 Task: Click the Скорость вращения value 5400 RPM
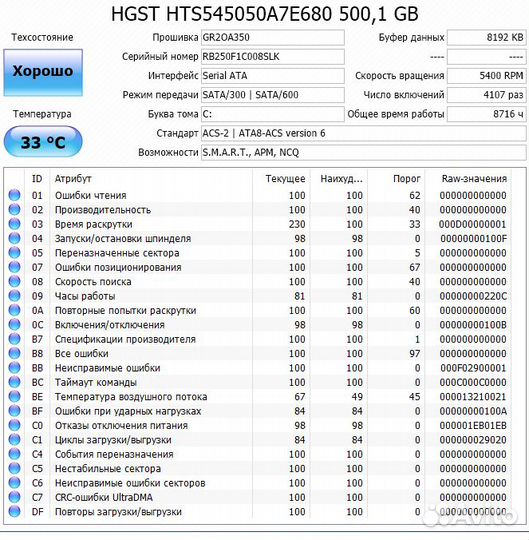click(487, 76)
